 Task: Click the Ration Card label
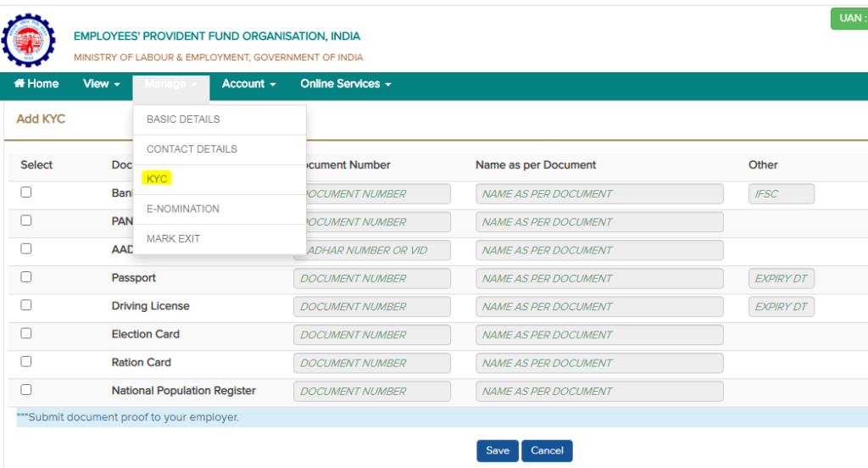[142, 363]
